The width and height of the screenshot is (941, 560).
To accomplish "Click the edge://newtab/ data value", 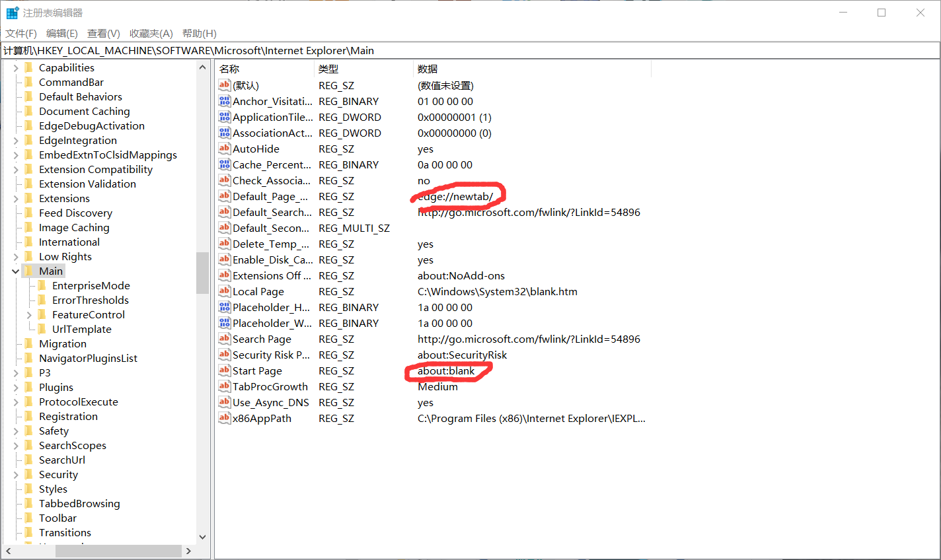I will (x=455, y=196).
